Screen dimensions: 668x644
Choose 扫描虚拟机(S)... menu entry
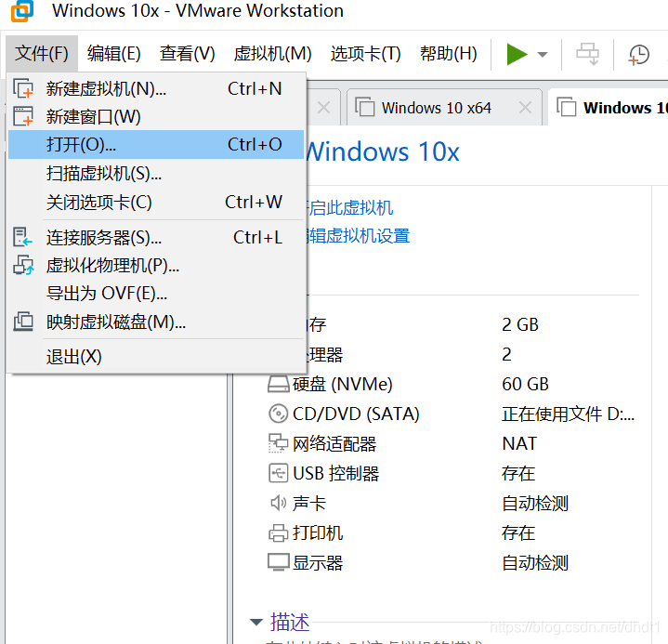pos(156,174)
